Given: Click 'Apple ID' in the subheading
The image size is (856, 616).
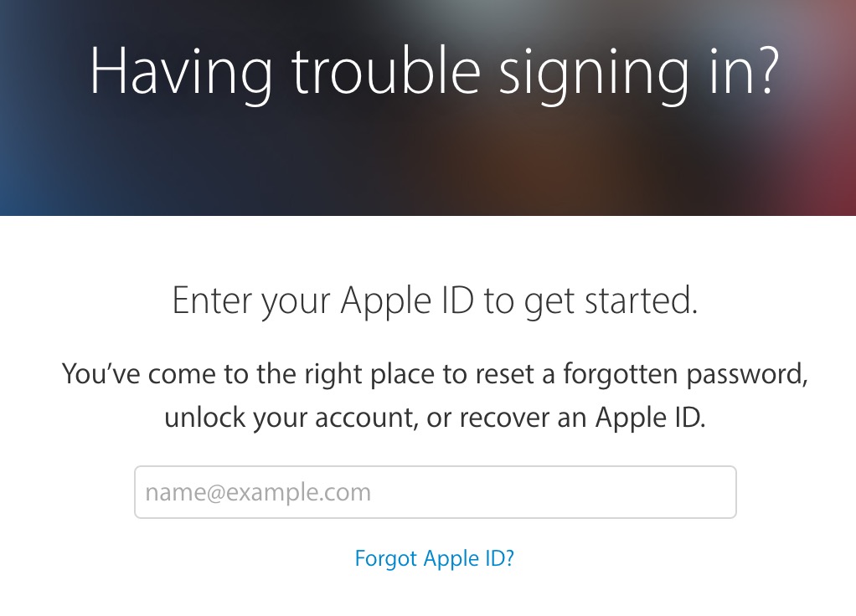Looking at the screenshot, I should (407, 300).
